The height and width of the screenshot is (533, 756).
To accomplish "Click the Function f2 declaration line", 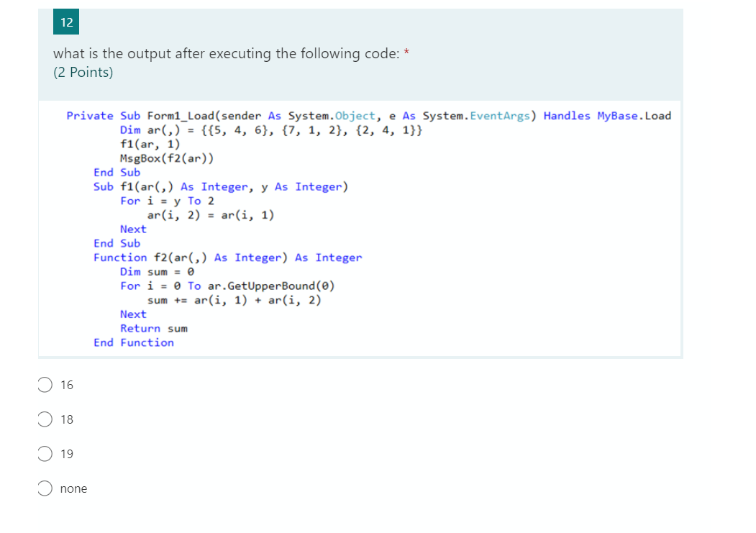I will [227, 257].
